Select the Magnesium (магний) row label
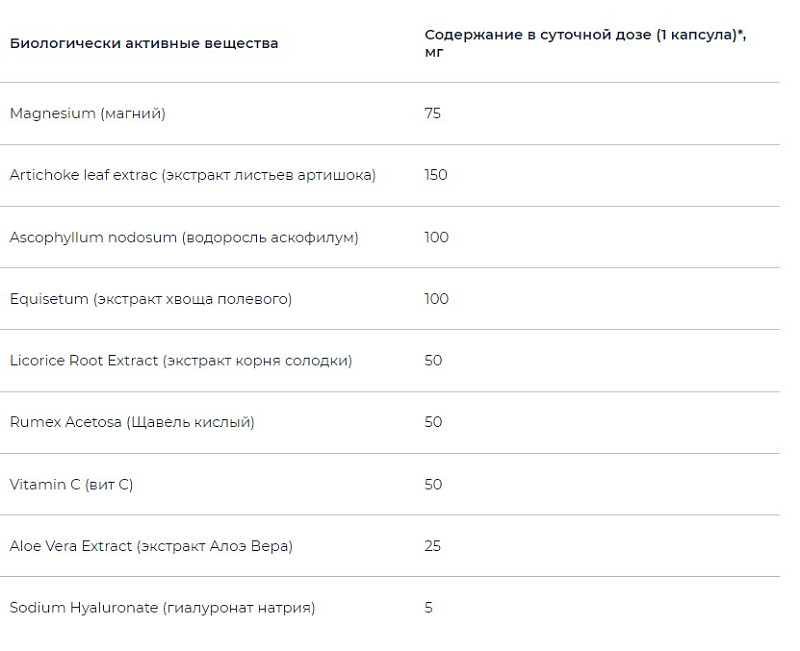The image size is (800, 651). [88, 114]
